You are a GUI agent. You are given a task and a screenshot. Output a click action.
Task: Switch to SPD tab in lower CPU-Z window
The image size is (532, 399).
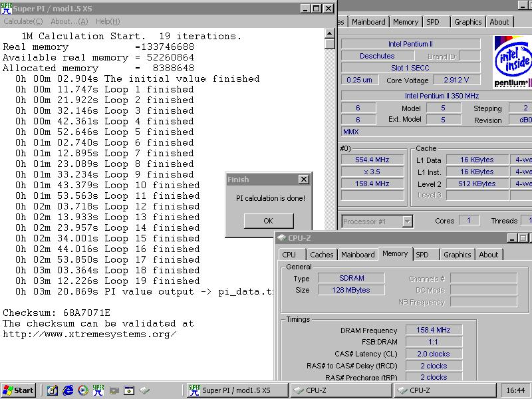coord(425,255)
